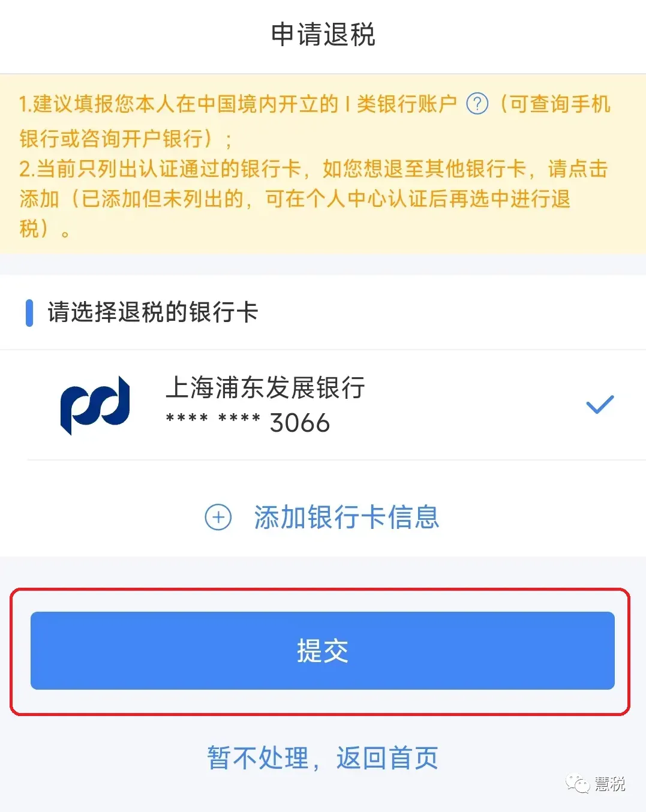Tap the masked asterisks of the card number
The image size is (646, 812).
[213, 419]
